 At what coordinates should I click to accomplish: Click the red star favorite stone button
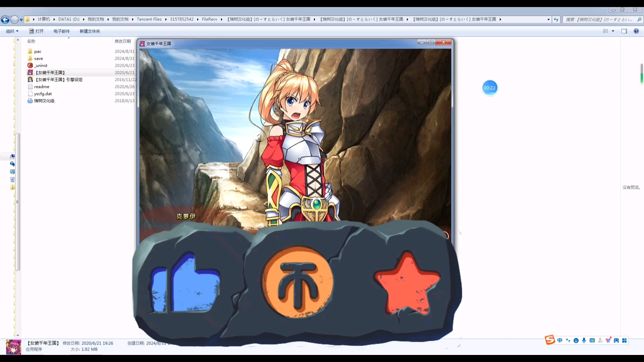click(x=407, y=284)
